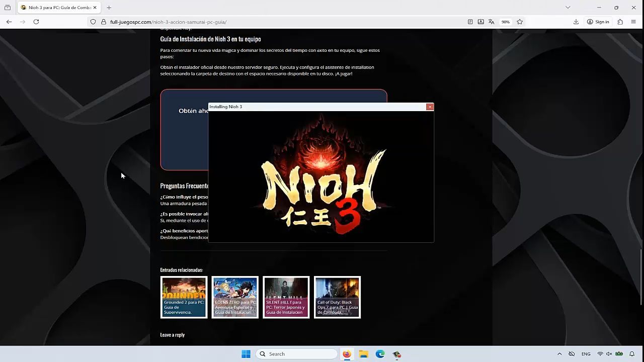Click the translate page icon
Viewport: 644px width, 362px height.
point(491,22)
